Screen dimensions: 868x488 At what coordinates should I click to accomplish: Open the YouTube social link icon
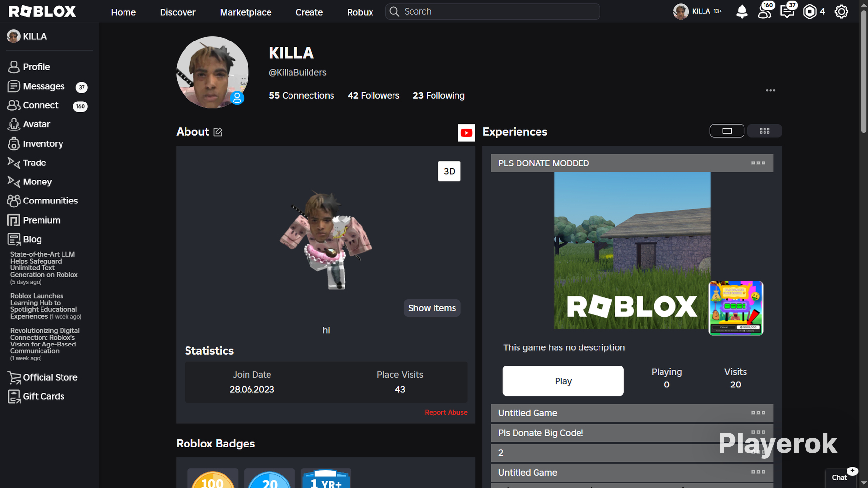click(466, 133)
